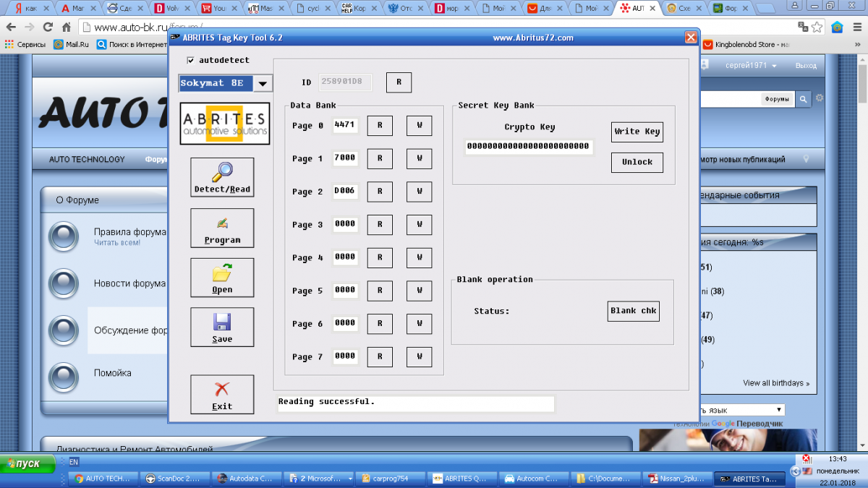Image resolution: width=868 pixels, height=488 pixels.
Task: Switch to carprog754 taskbar item
Action: click(x=391, y=479)
